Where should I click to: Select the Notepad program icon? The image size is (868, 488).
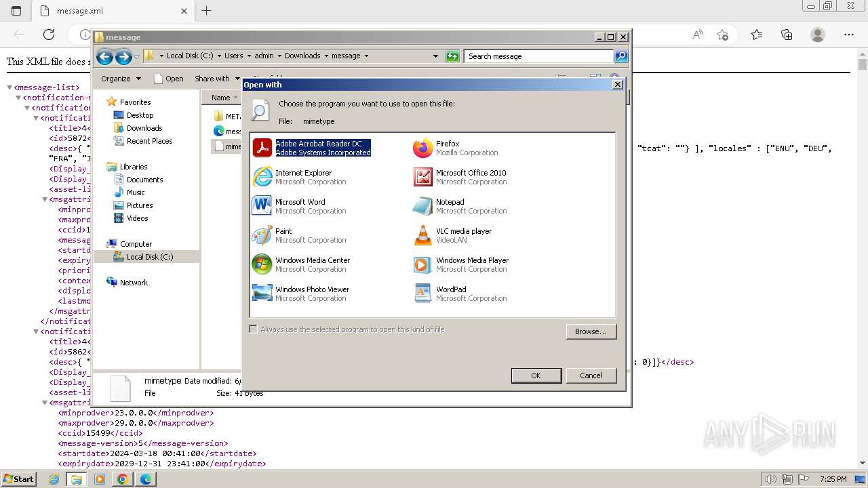click(x=423, y=206)
